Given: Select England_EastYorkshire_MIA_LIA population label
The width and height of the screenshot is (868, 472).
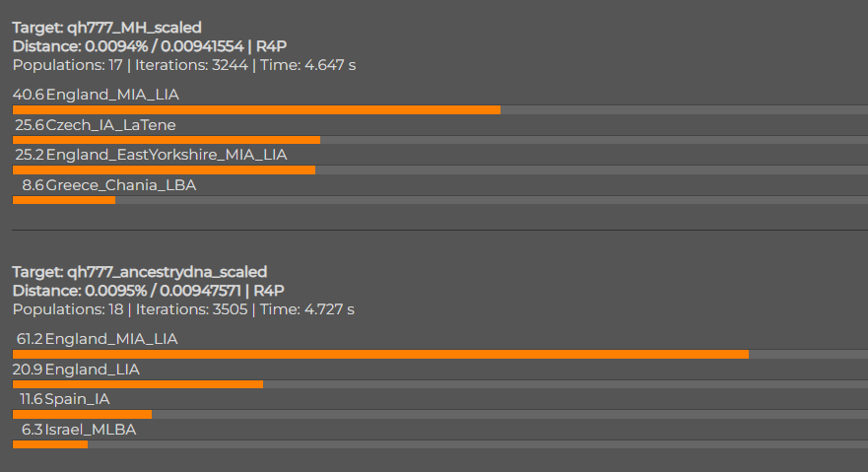Looking at the screenshot, I should coord(167,155).
